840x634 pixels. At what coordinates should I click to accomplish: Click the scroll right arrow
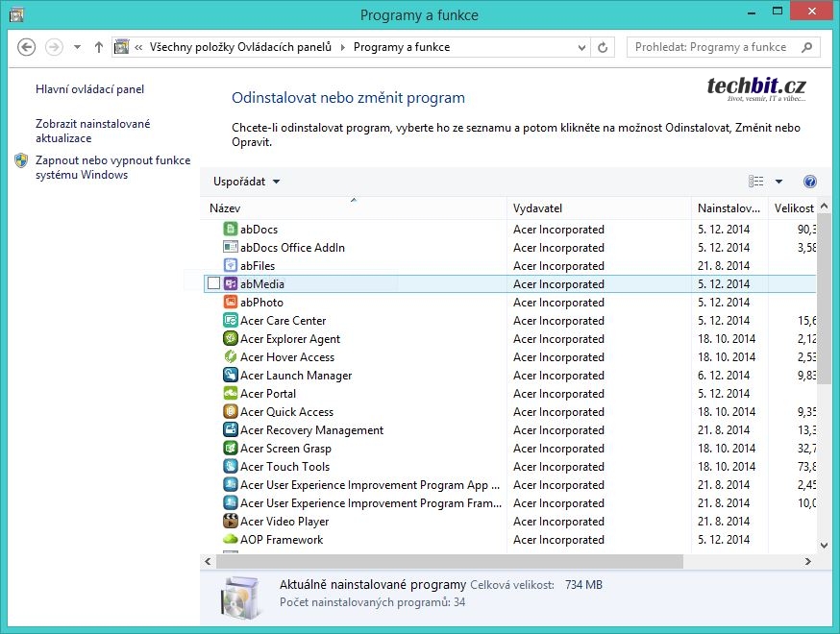808,561
